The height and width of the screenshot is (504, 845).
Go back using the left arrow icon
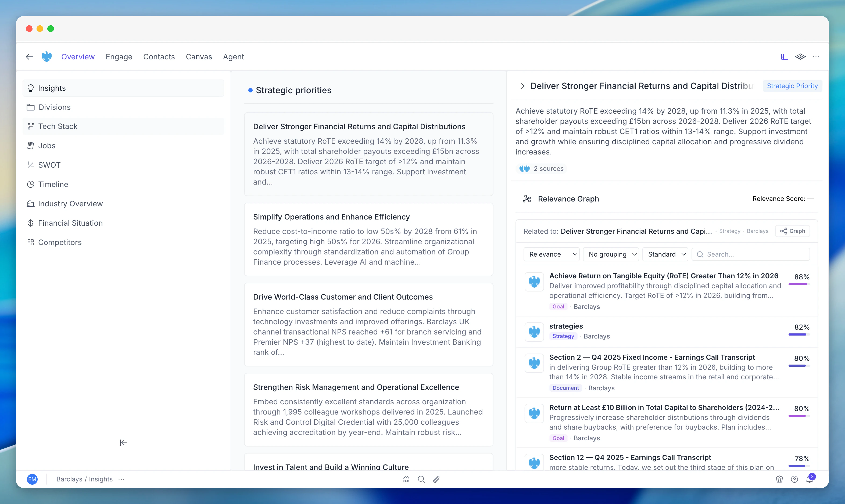point(29,57)
